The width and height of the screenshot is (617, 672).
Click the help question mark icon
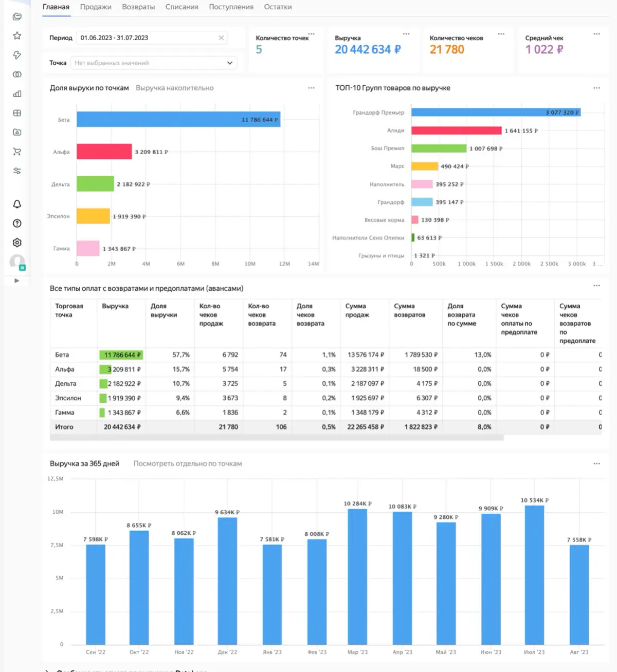[x=17, y=223]
